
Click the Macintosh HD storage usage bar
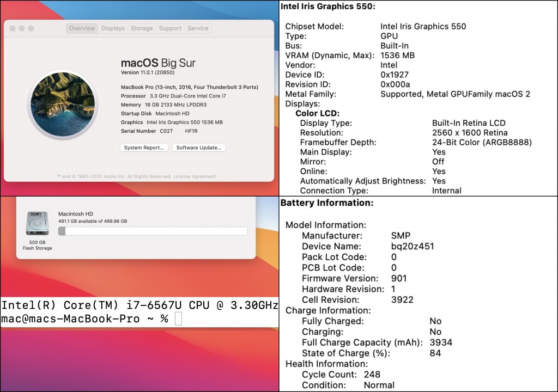point(153,231)
